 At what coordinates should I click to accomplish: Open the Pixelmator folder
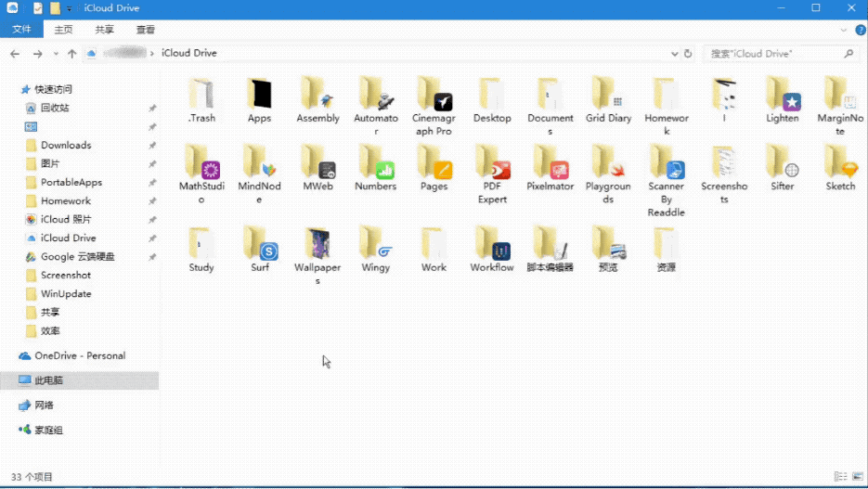[x=550, y=166]
